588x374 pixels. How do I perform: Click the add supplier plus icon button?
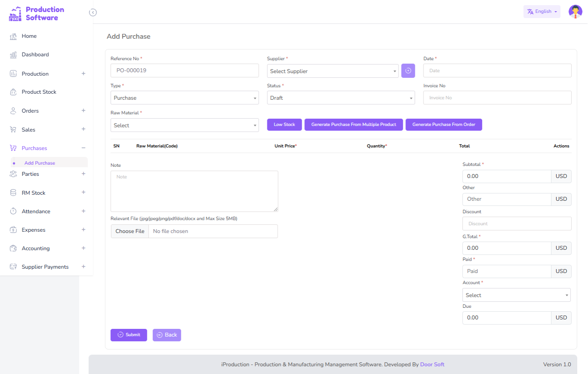pos(408,71)
